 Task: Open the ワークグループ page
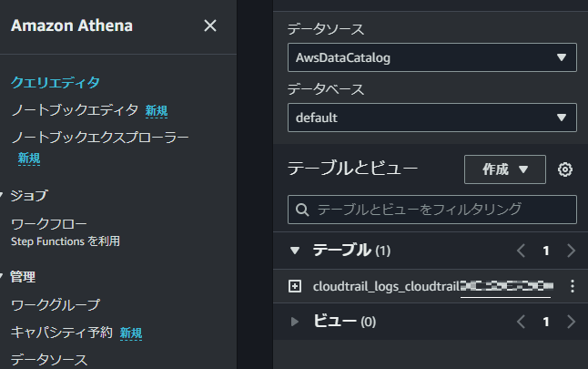pos(56,305)
